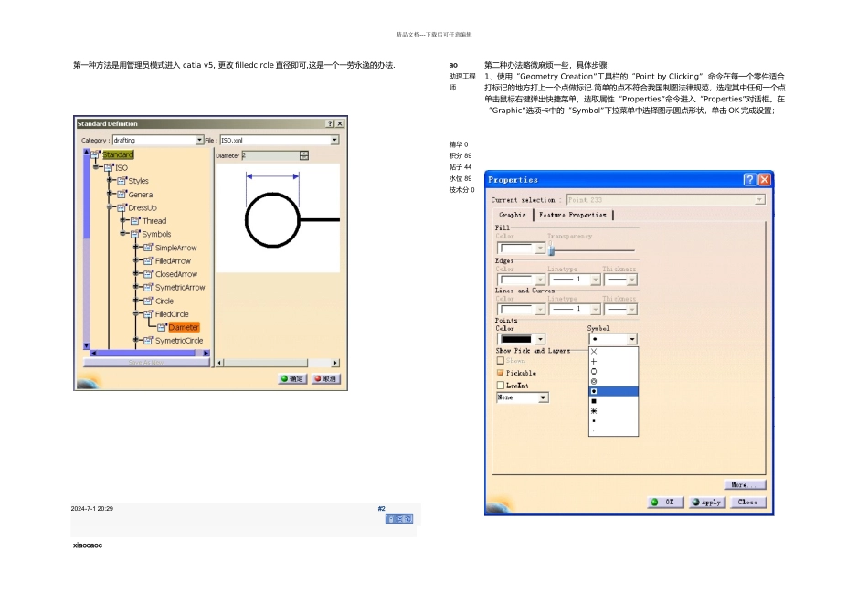Open the Current selection dropdown

pos(759,199)
